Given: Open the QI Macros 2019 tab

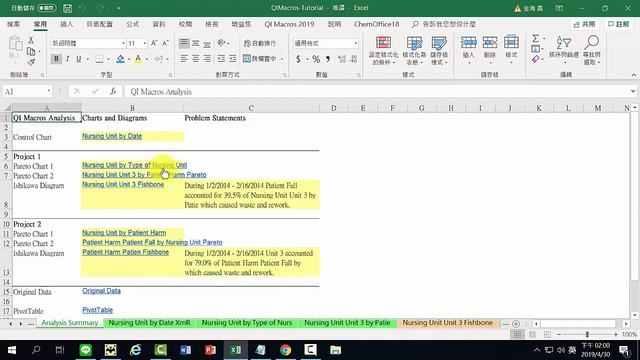Looking at the screenshot, I should tap(289, 24).
